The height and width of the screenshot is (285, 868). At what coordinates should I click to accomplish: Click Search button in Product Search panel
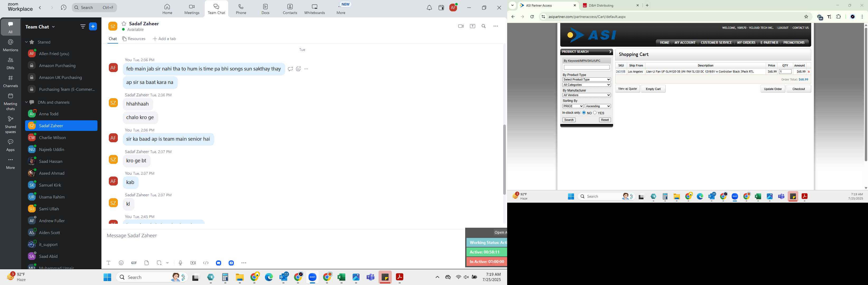(x=569, y=120)
